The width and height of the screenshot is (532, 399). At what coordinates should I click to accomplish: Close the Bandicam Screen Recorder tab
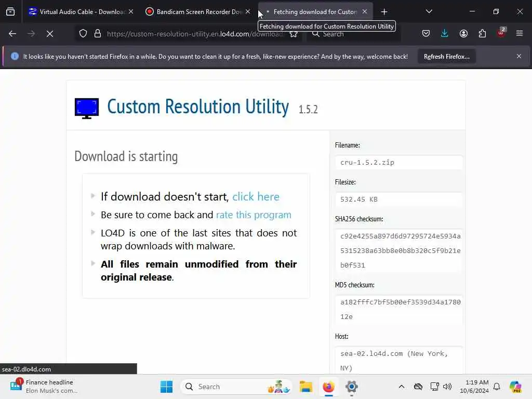(248, 12)
